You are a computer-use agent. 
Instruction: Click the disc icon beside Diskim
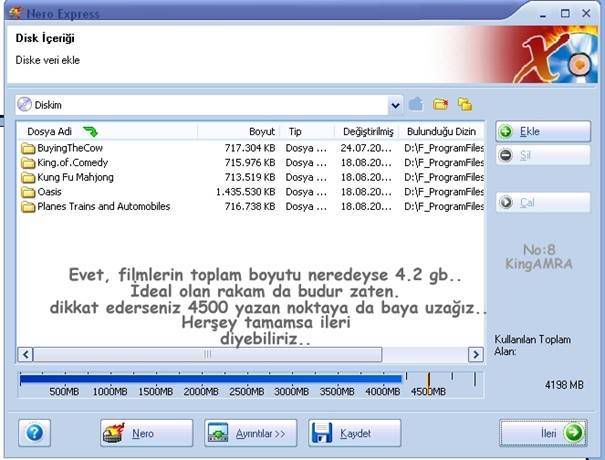[24, 105]
